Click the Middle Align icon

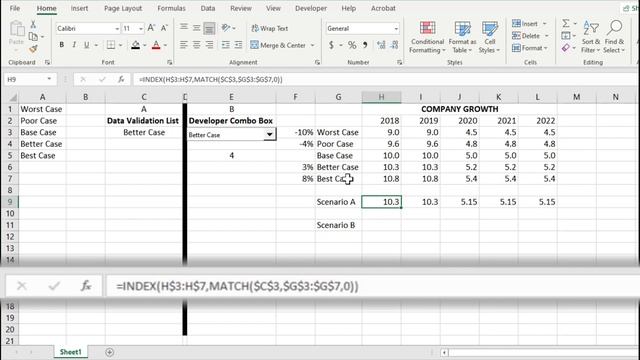pyautogui.click(x=197, y=28)
